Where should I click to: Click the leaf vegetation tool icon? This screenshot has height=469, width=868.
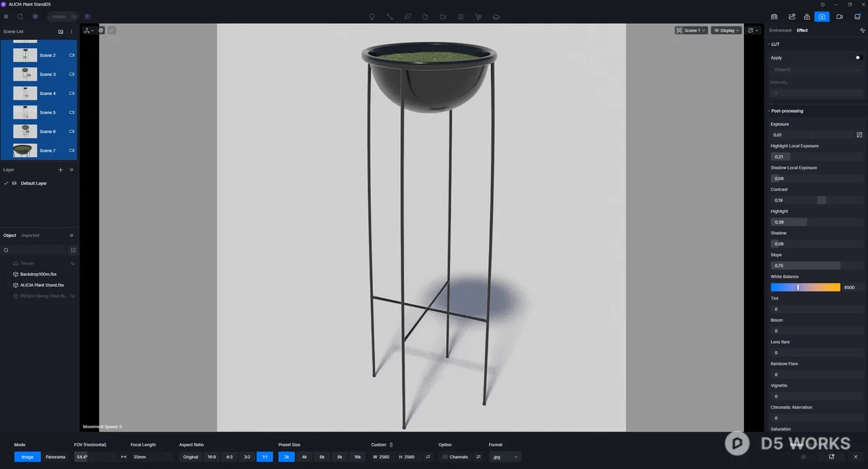408,16
